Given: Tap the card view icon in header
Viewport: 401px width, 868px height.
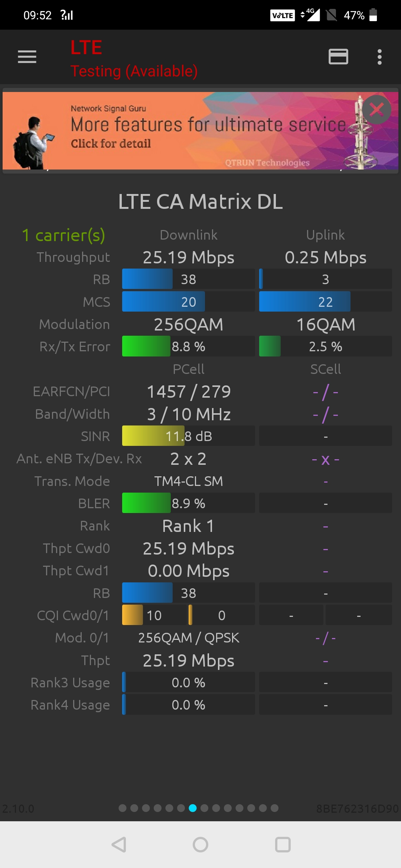Looking at the screenshot, I should [x=338, y=57].
